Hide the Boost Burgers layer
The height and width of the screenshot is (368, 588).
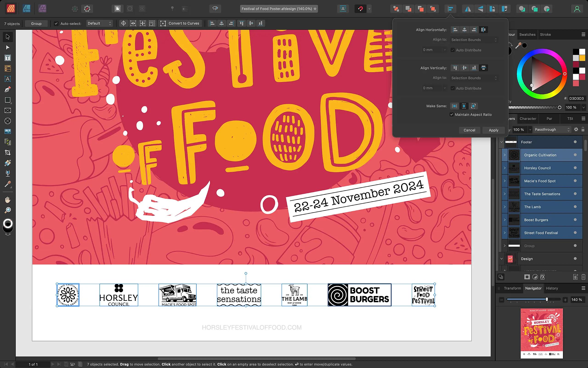coord(575,219)
